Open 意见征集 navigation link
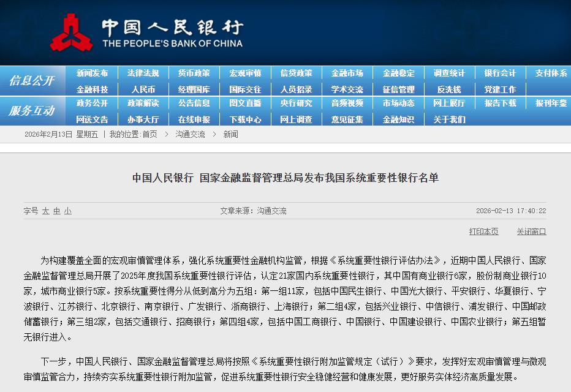The image size is (571, 392). 347,120
